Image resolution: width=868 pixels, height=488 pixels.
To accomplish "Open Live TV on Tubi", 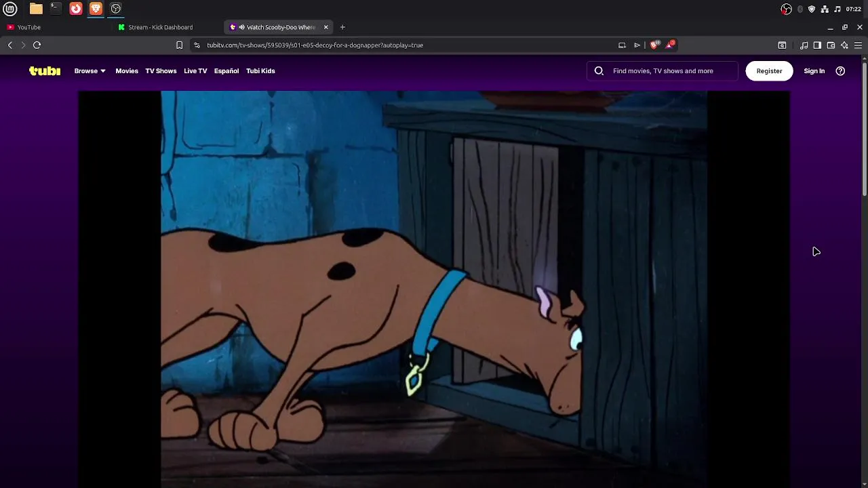I will [x=195, y=70].
